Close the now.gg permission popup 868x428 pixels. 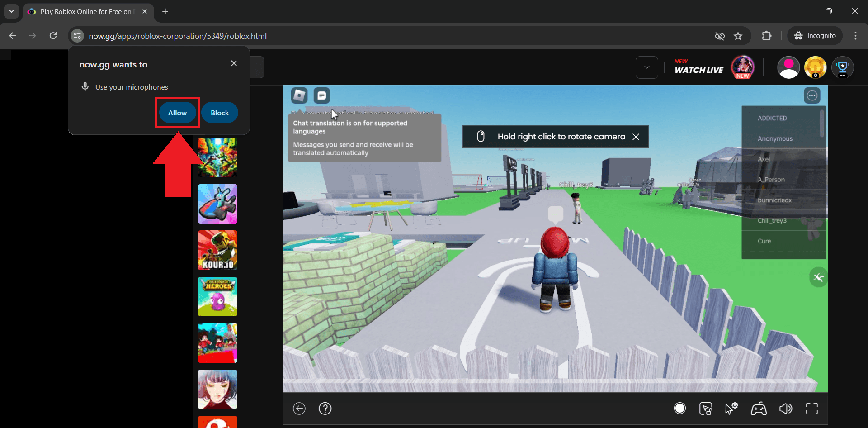coord(234,63)
